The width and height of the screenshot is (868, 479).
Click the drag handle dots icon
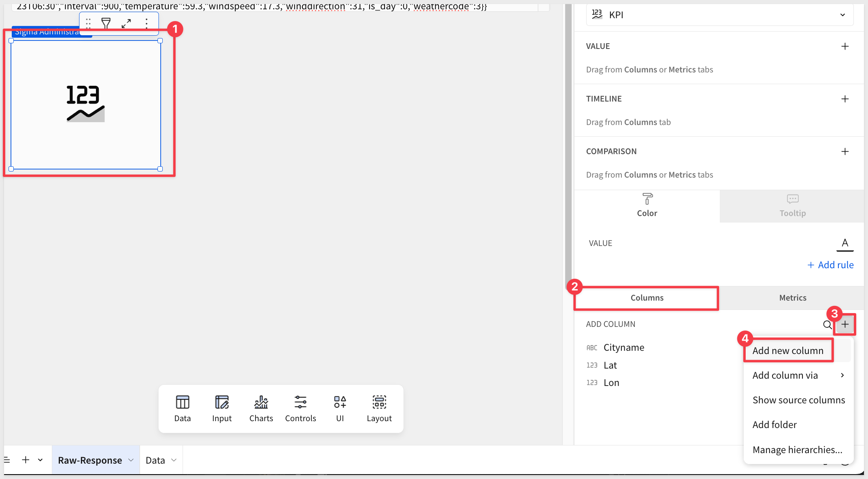[x=88, y=23]
